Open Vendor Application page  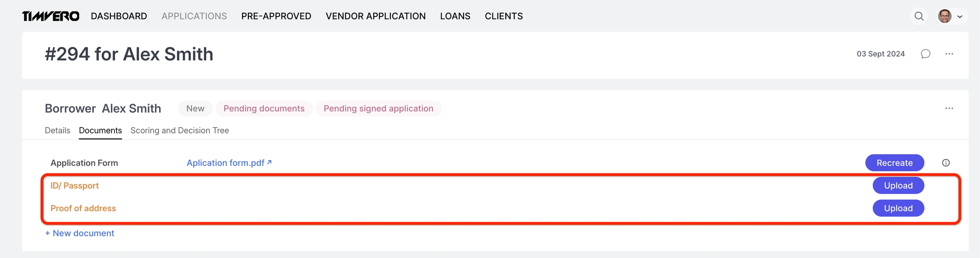coord(376,16)
